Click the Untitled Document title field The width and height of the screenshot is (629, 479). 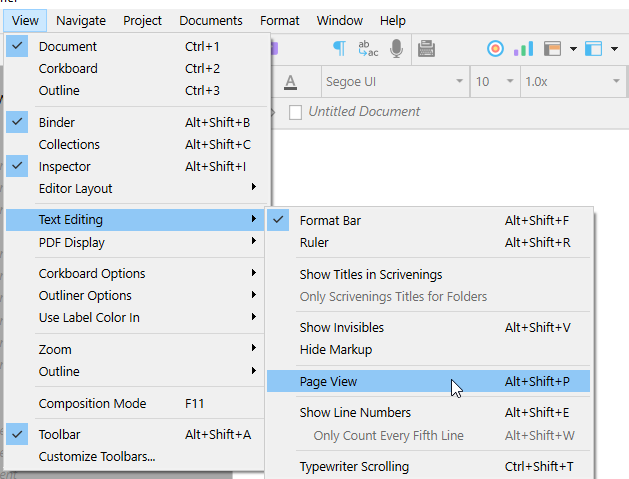(364, 112)
